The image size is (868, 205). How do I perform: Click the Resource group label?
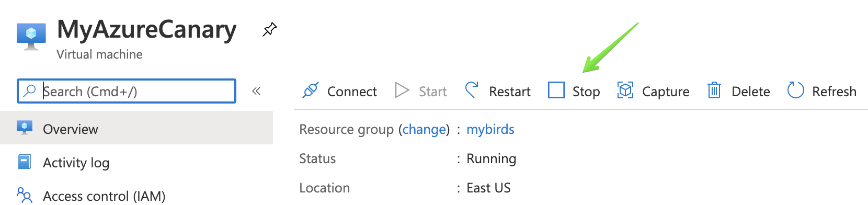tap(346, 129)
